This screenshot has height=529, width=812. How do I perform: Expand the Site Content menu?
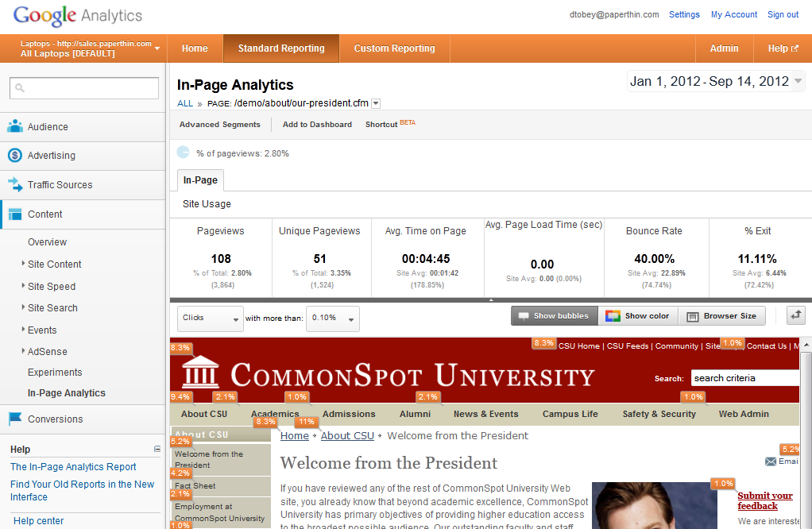[x=54, y=264]
